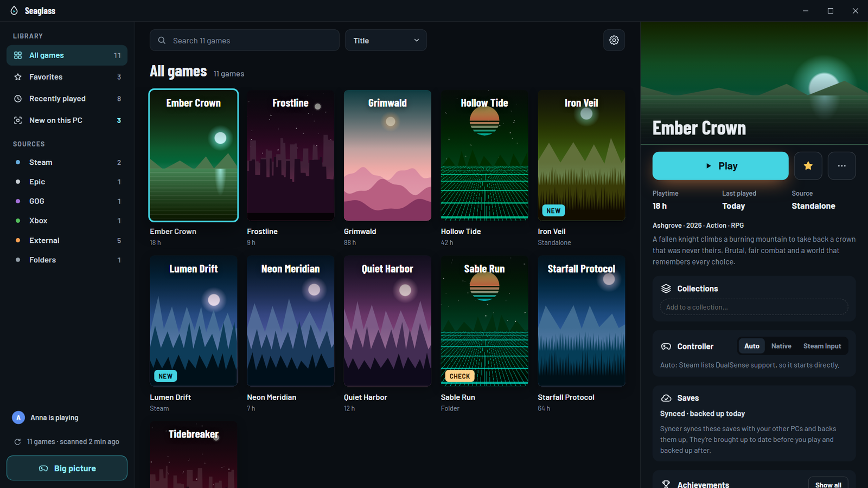Viewport: 868px width, 488px height.
Task: Open Recently played list
Action: (67, 99)
